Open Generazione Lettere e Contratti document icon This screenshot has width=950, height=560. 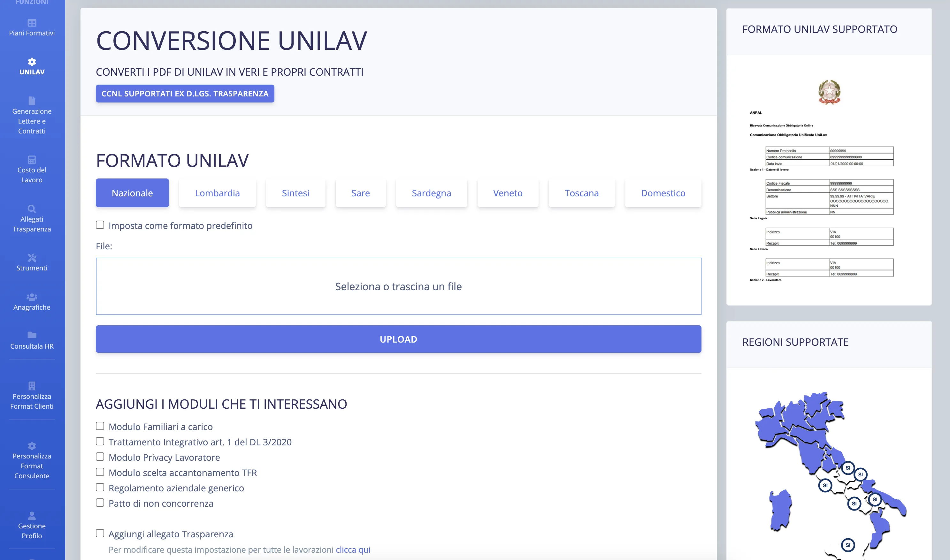tap(32, 100)
